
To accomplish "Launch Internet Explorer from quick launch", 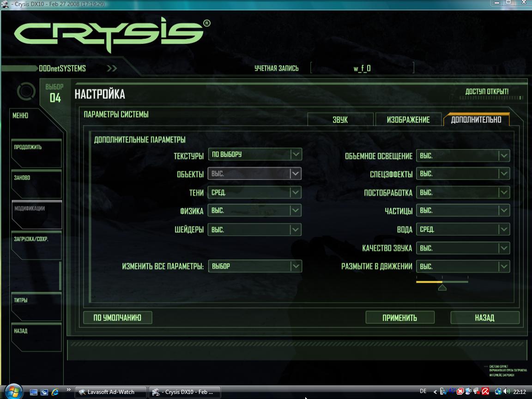I will (x=55, y=392).
